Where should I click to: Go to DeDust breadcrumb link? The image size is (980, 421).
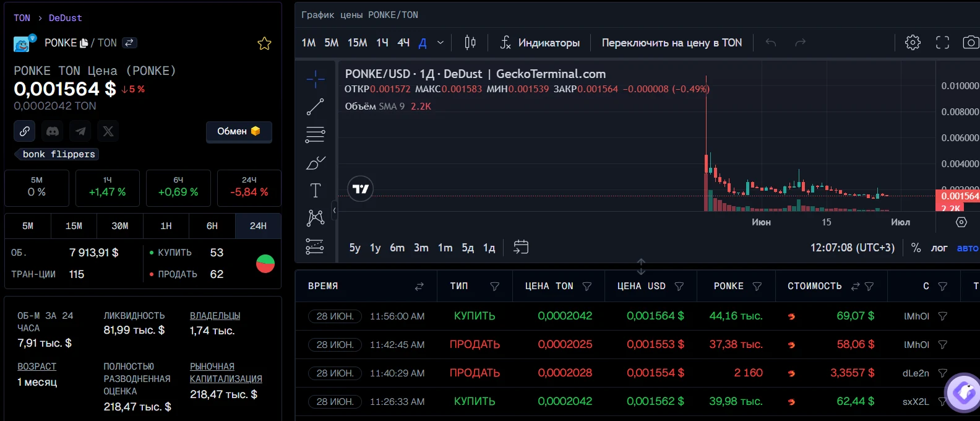(x=66, y=18)
